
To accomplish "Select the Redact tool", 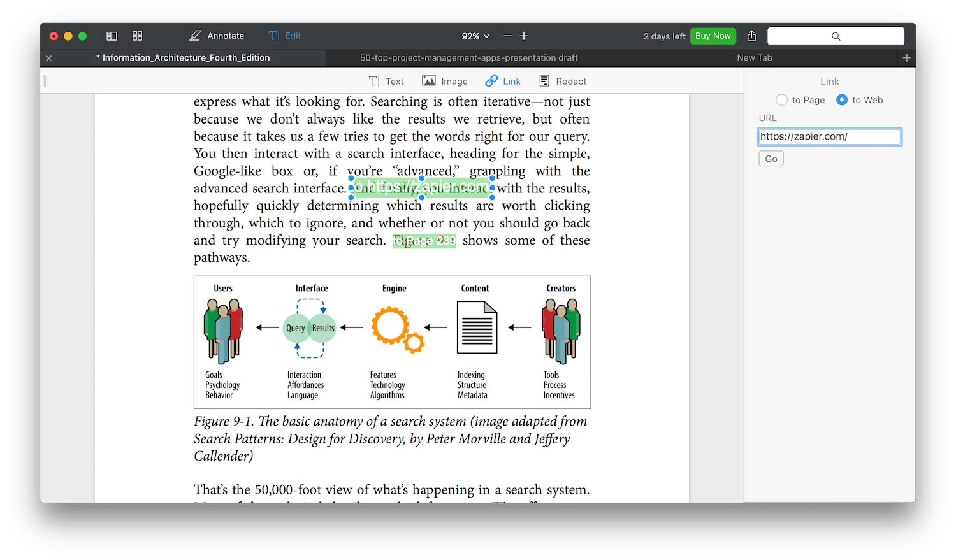I will (563, 82).
